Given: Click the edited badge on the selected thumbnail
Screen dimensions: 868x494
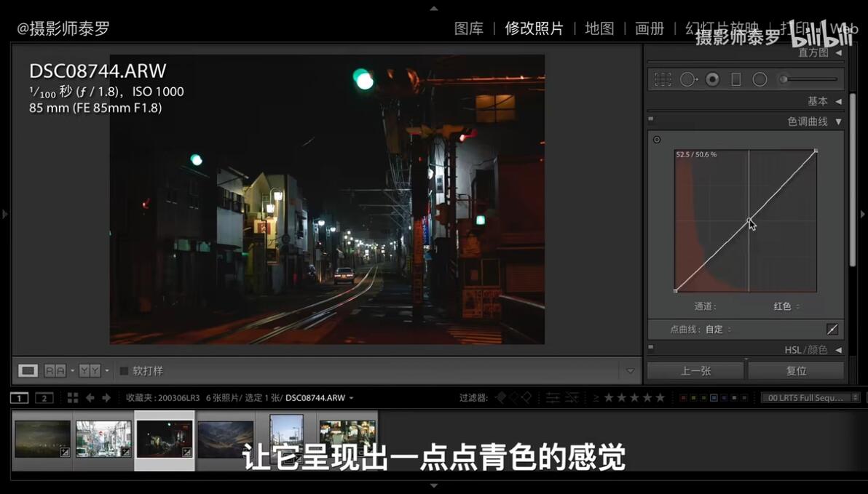Looking at the screenshot, I should 186,452.
